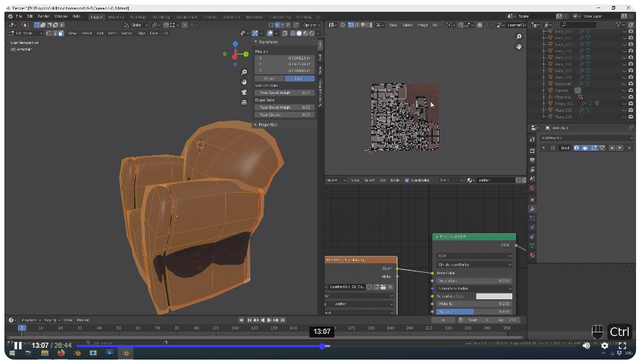The height and width of the screenshot is (364, 639).
Task: Click the zoom magnifier in the UV editor
Action: (519, 37)
